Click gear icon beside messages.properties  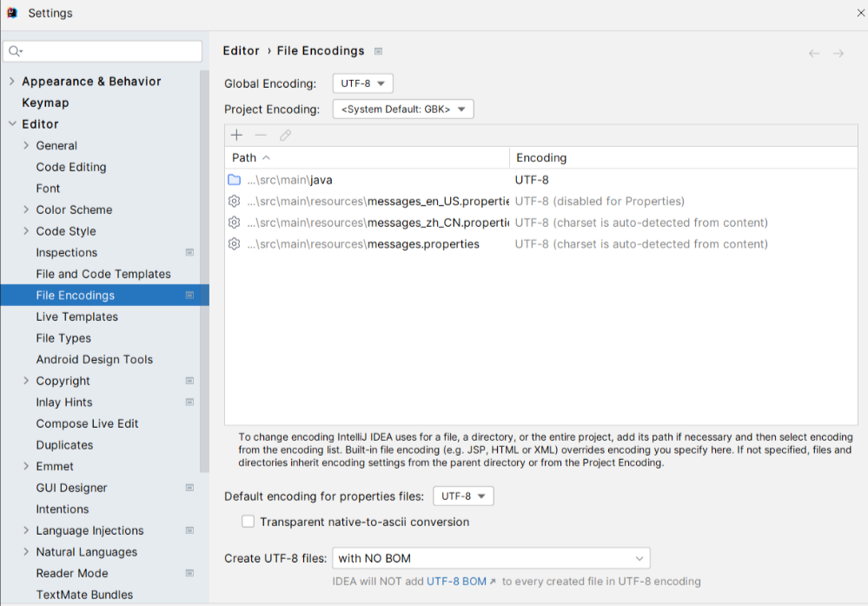tap(235, 243)
